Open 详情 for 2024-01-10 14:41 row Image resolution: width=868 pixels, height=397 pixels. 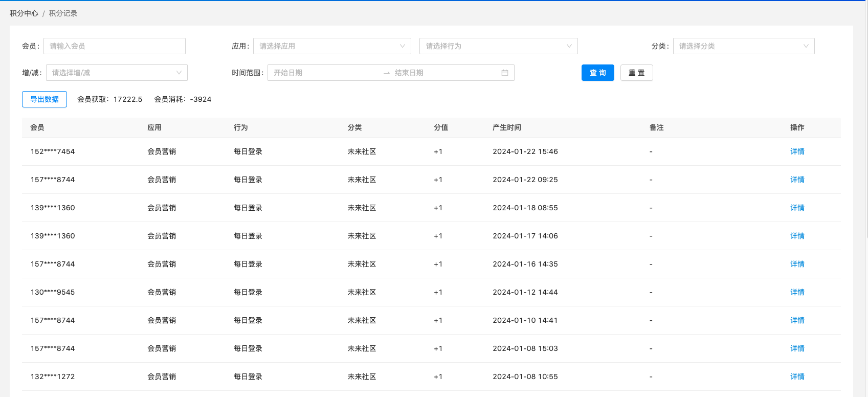click(x=797, y=320)
